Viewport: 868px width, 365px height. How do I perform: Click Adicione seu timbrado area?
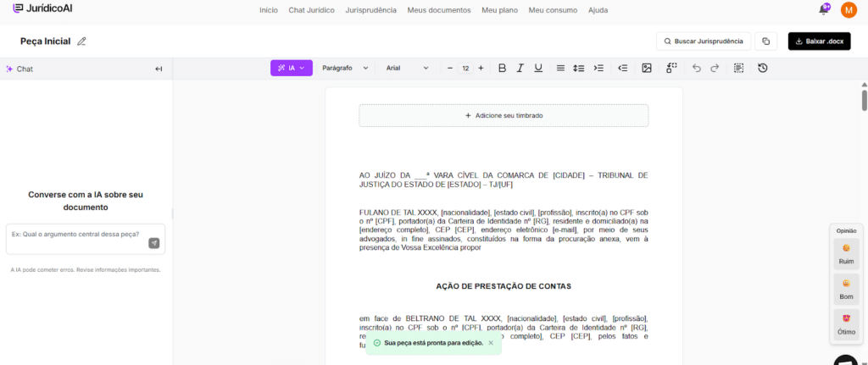pos(504,115)
